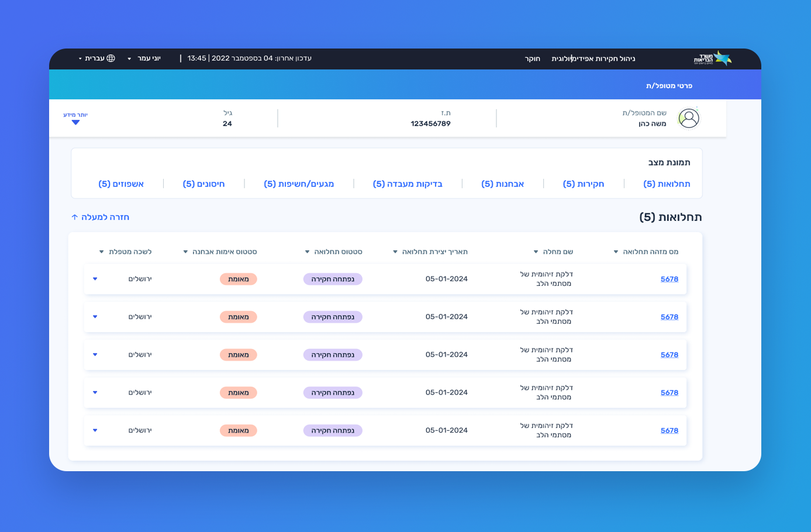The width and height of the screenshot is (811, 532).
Task: Select the בדיקות מעבדה (5) tab
Action: coord(408,184)
